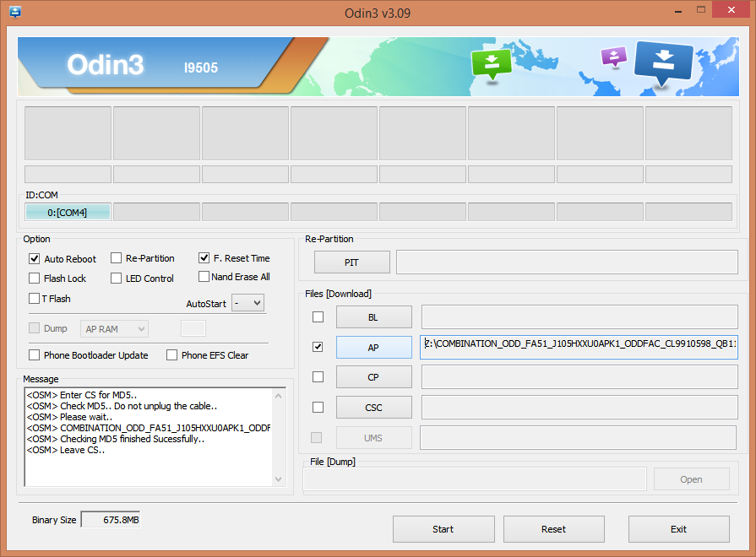This screenshot has width=756, height=557.
Task: Click the CP file path field
Action: pos(579,376)
